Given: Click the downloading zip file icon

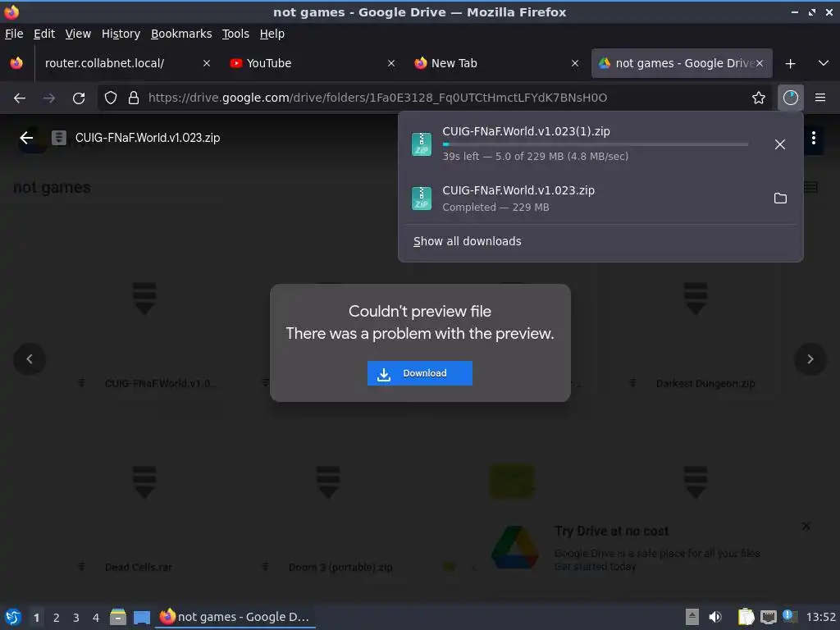Looking at the screenshot, I should click(x=422, y=144).
